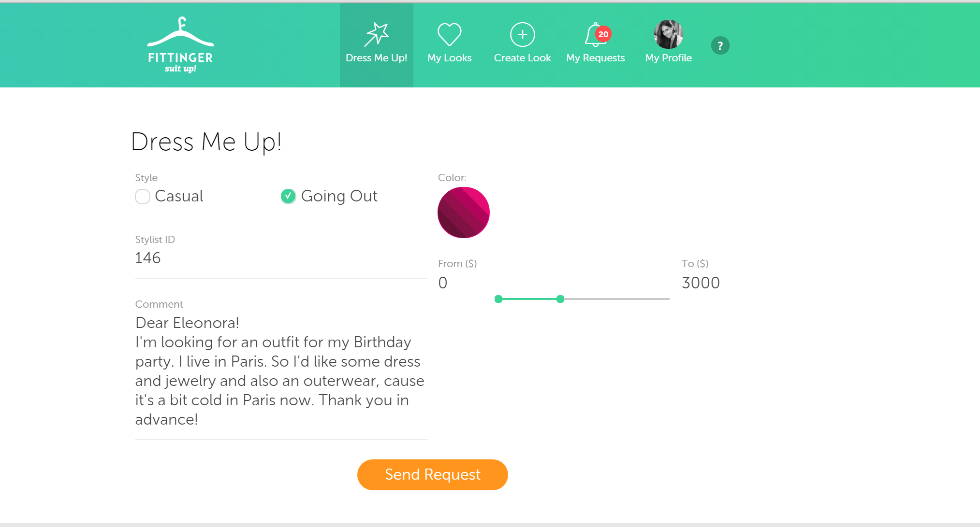This screenshot has height=527, width=980.
Task: Open the profile avatar photo
Action: click(668, 34)
